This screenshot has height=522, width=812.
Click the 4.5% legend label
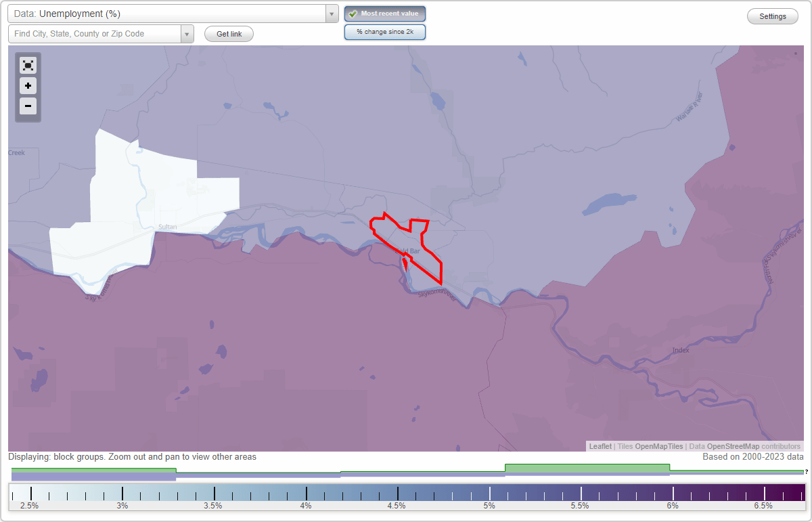(x=397, y=505)
